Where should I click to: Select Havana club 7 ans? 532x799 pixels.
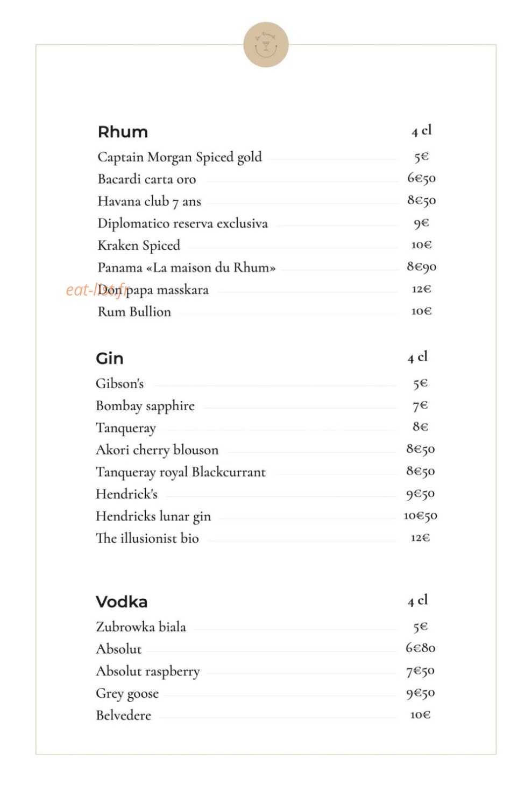[149, 201]
